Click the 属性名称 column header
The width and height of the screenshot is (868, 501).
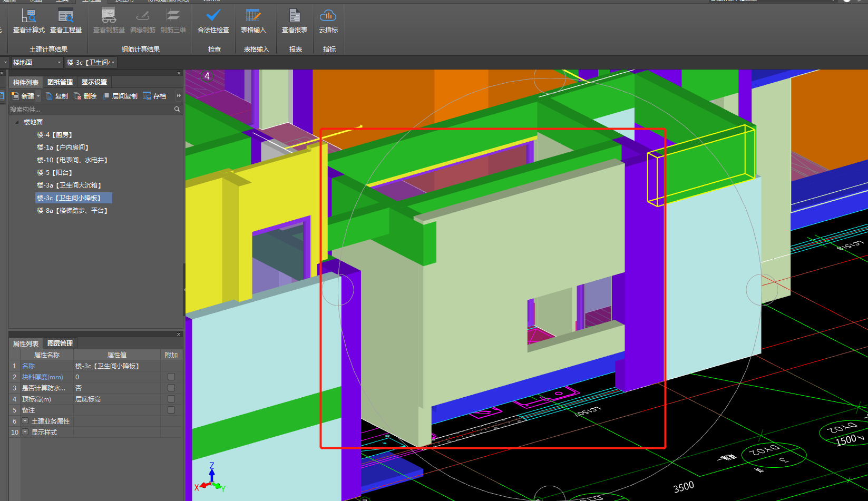47,355
